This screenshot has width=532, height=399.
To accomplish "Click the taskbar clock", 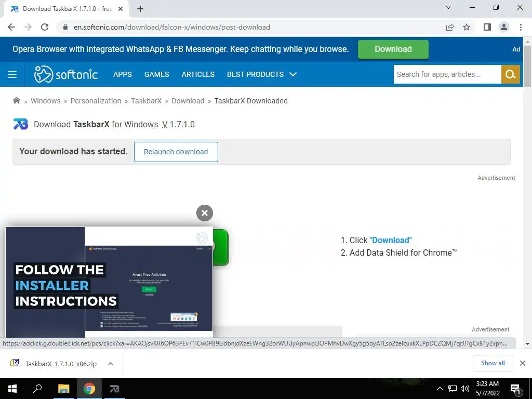I will pyautogui.click(x=487, y=389).
